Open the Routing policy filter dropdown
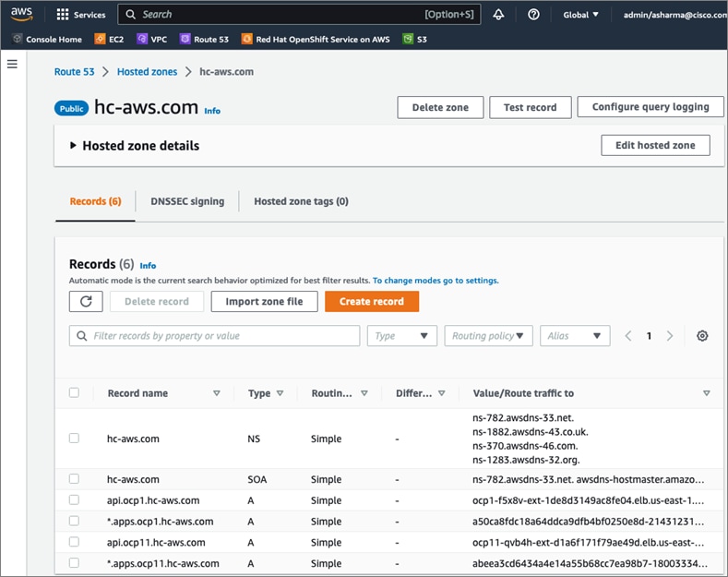Screen dimensions: 728x577 coord(488,335)
